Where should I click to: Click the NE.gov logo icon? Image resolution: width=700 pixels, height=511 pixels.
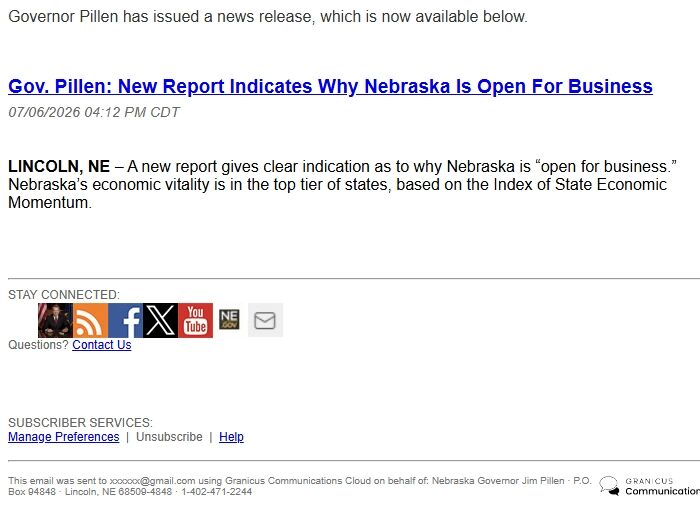229,320
